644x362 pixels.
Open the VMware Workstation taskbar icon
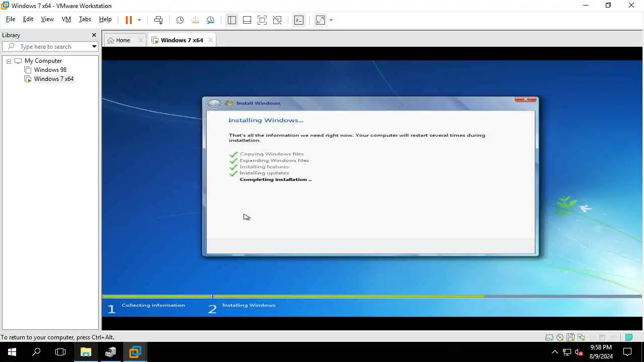(135, 352)
